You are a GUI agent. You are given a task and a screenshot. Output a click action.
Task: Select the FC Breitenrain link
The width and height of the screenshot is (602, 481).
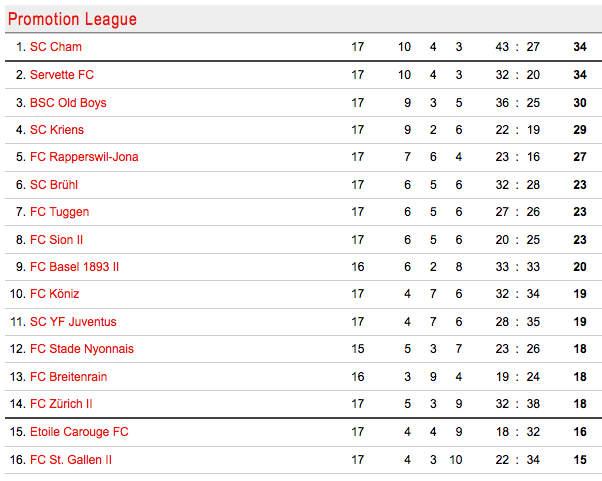pos(68,377)
